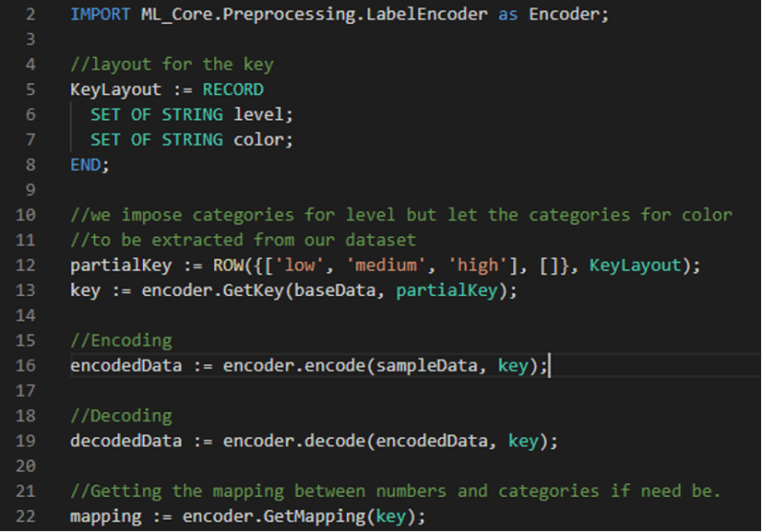The width and height of the screenshot is (762, 532).
Task: Click encoder.encode call on line 16
Action: coord(294,365)
